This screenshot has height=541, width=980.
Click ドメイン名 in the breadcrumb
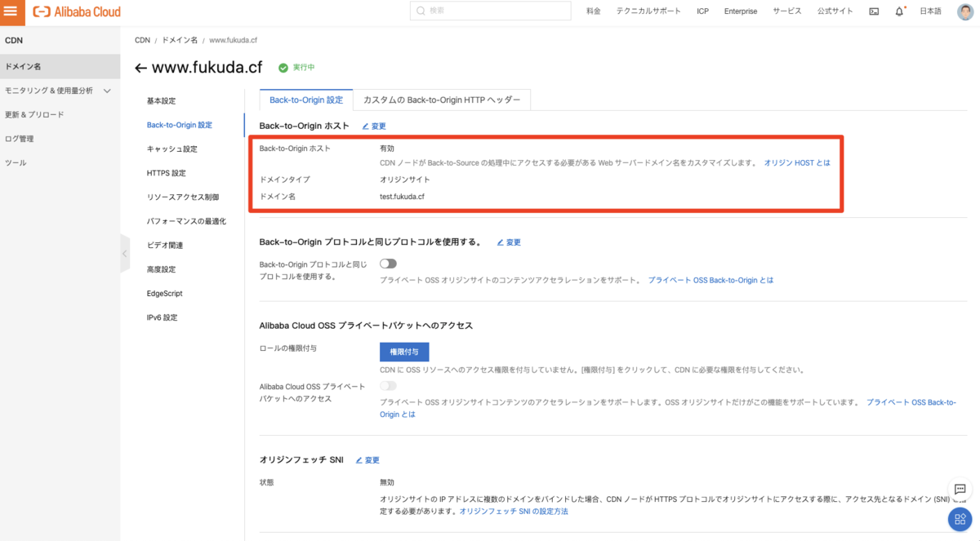[180, 39]
